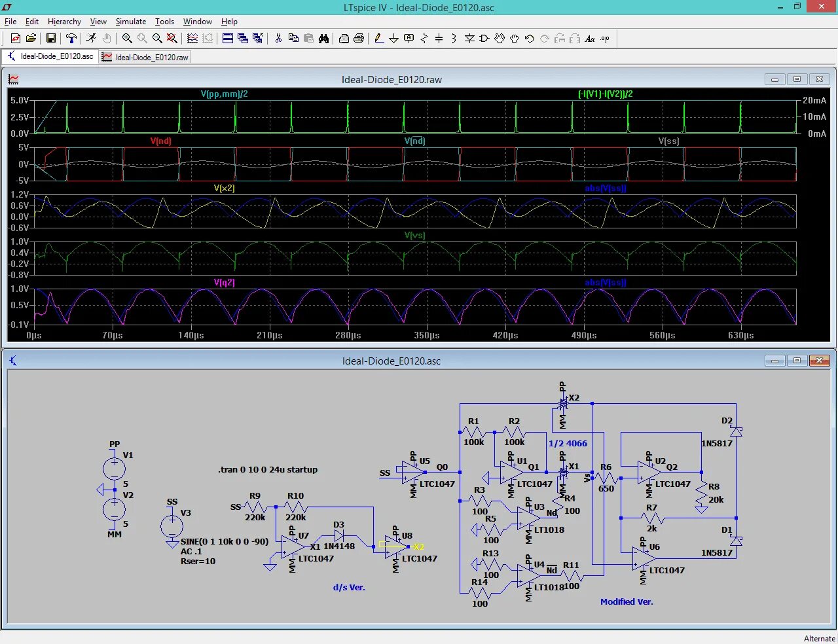
Task: Maximize the Ideal-Diode_E0120.raw plot window
Action: pos(797,79)
